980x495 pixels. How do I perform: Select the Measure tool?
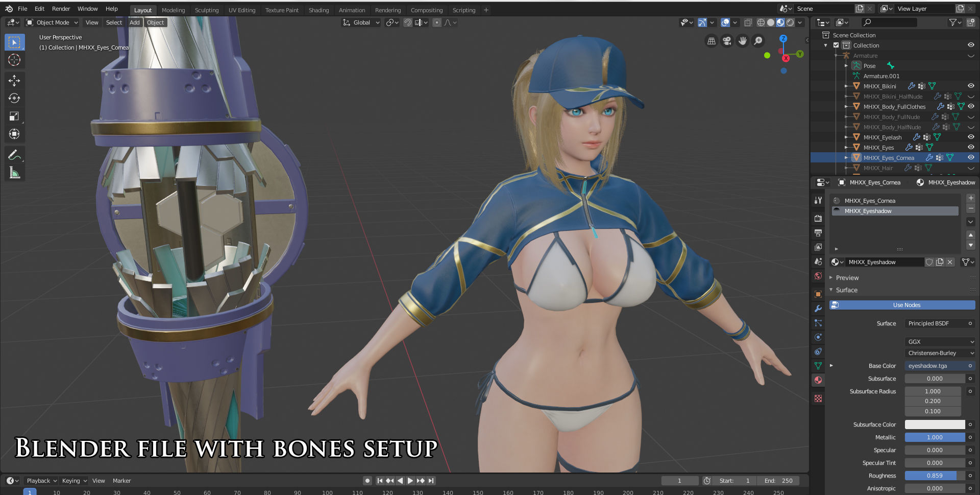tap(14, 173)
